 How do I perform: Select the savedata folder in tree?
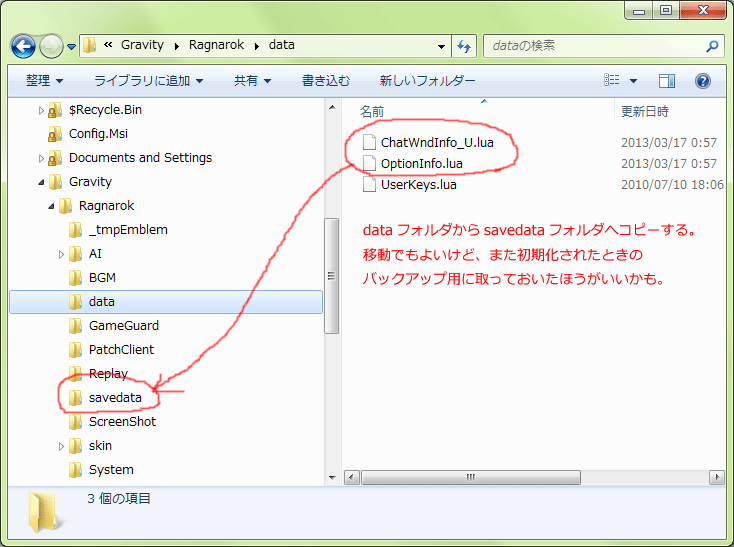click(115, 398)
